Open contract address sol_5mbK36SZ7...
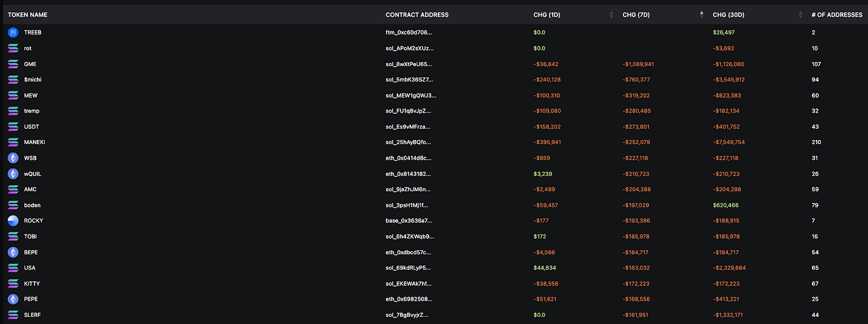The height and width of the screenshot is (324, 868). [x=410, y=80]
